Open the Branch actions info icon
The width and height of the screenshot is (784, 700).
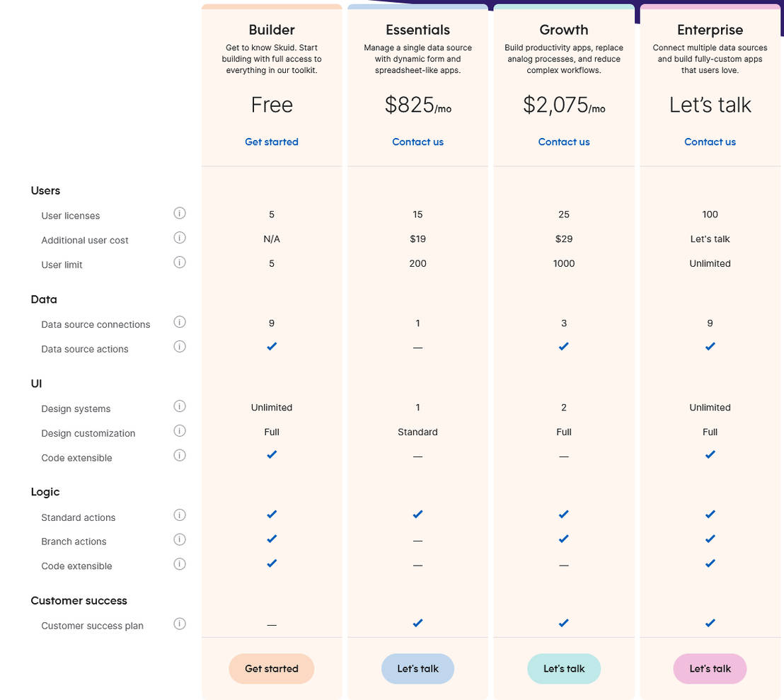click(x=180, y=539)
